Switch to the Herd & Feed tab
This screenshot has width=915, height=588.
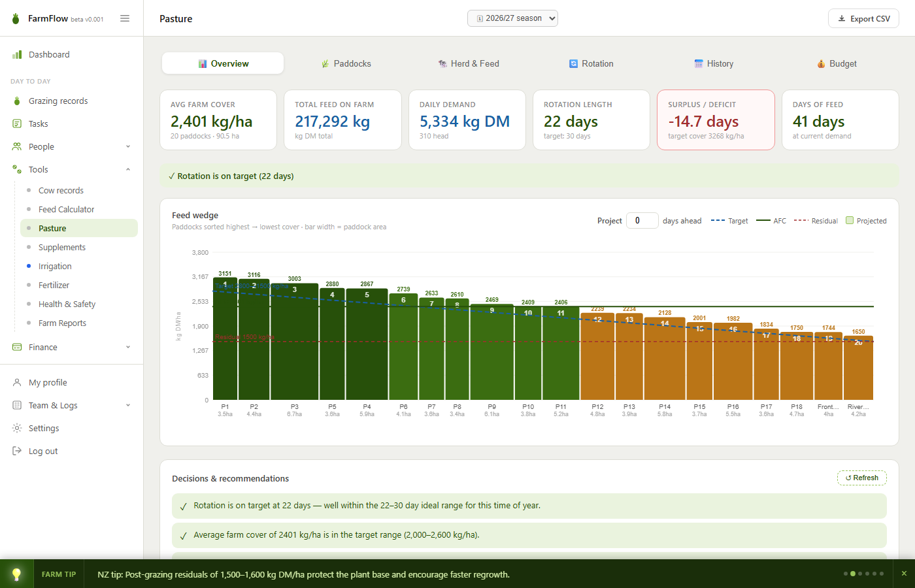click(x=469, y=63)
